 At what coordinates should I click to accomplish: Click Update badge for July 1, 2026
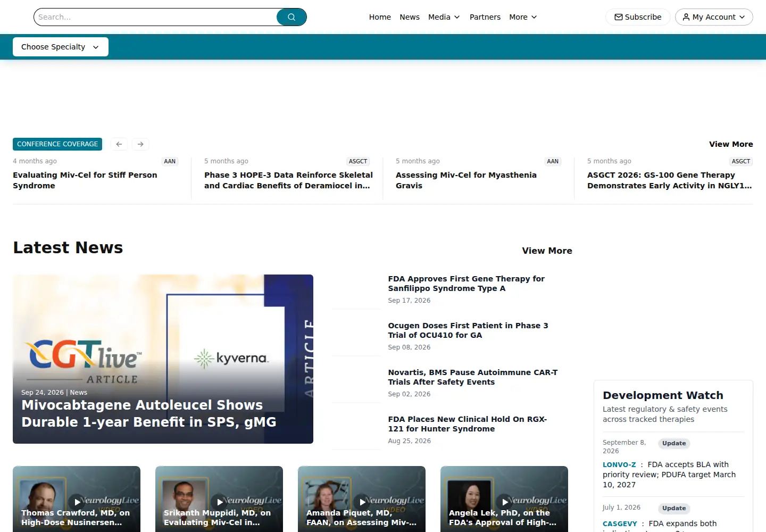(674, 508)
